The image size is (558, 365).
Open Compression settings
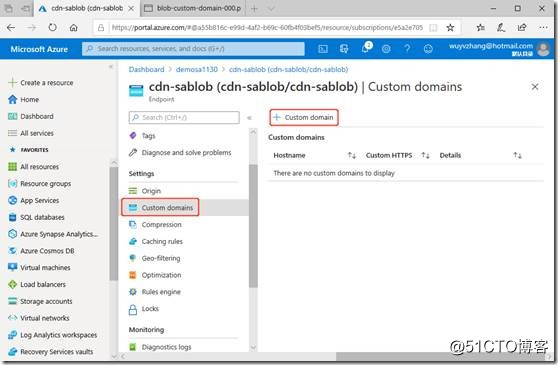click(x=155, y=224)
